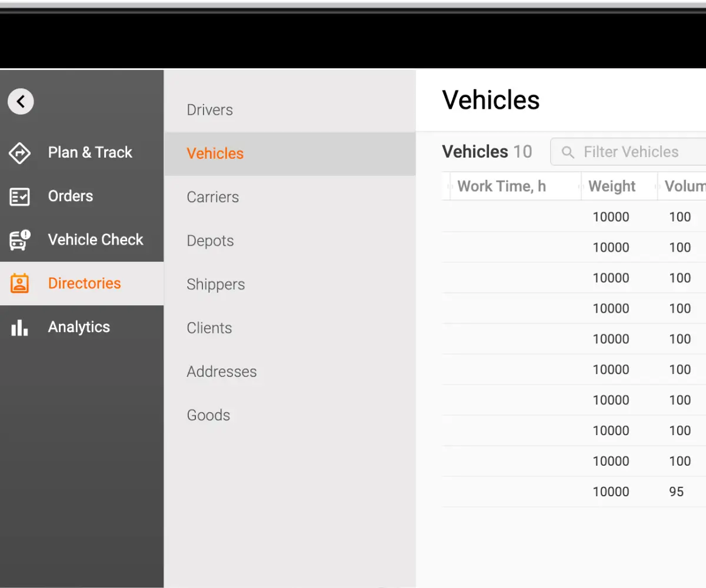Go to Vehicle Check
Viewport: 706px width, 588px height.
coord(82,240)
